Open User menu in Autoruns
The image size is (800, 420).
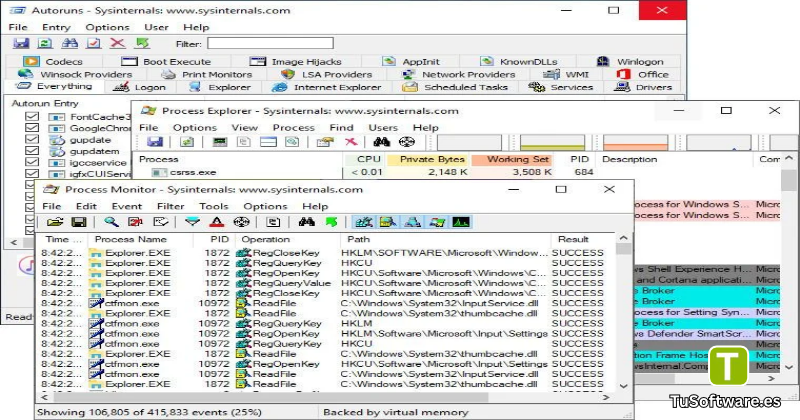(x=156, y=27)
